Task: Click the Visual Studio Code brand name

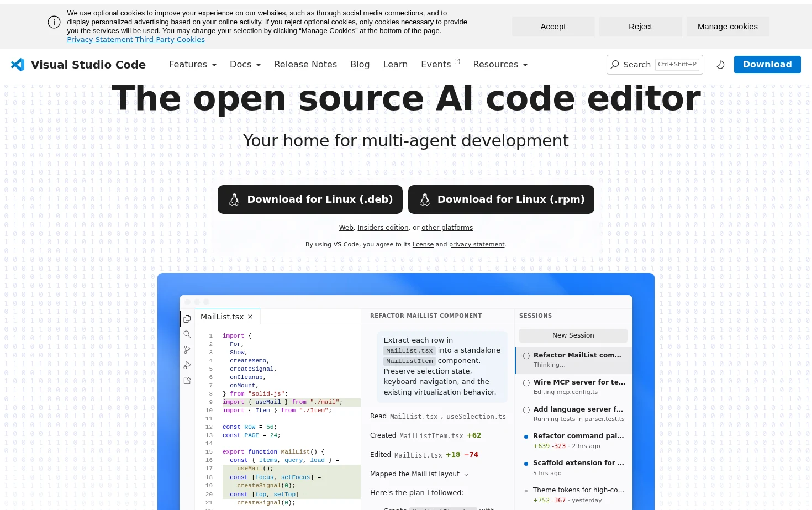Action: pos(88,65)
